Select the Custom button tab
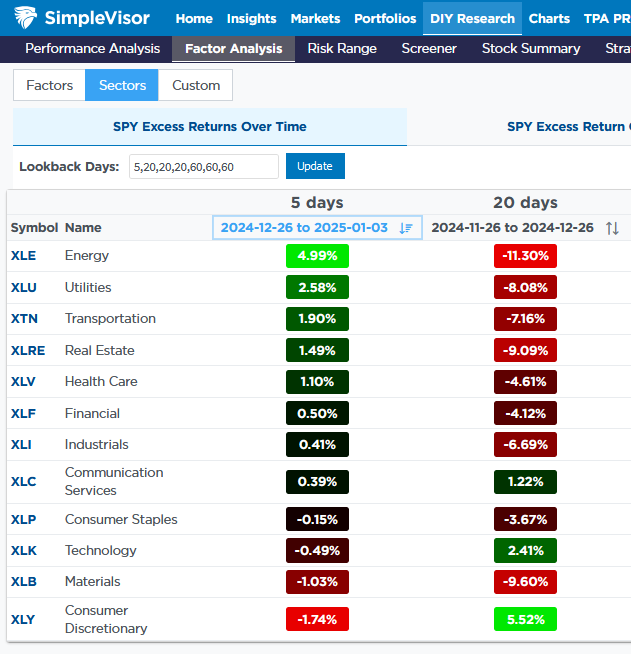 (196, 85)
